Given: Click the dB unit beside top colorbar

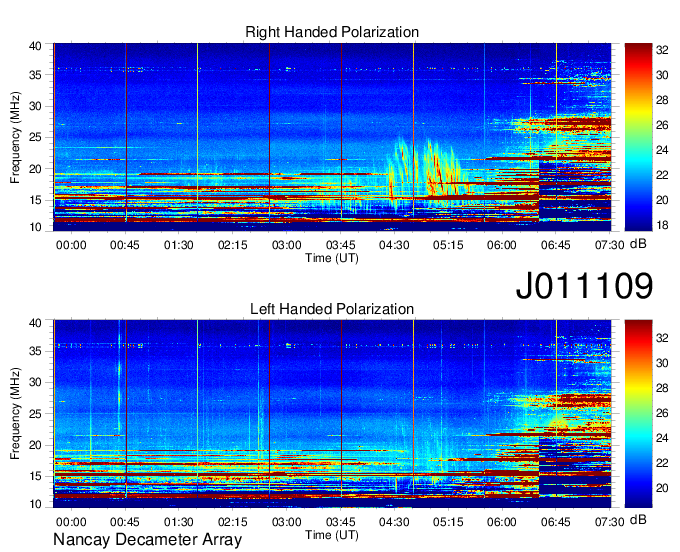Looking at the screenshot, I should coord(638,244).
